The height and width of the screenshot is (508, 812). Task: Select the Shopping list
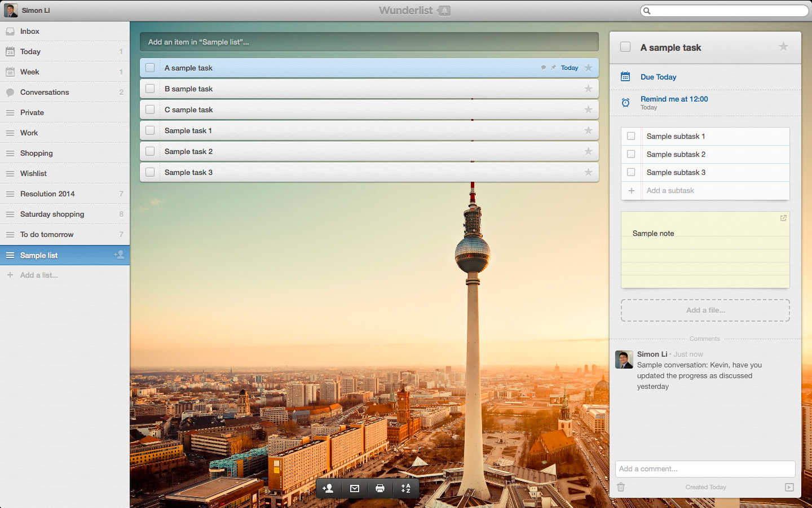pos(65,154)
